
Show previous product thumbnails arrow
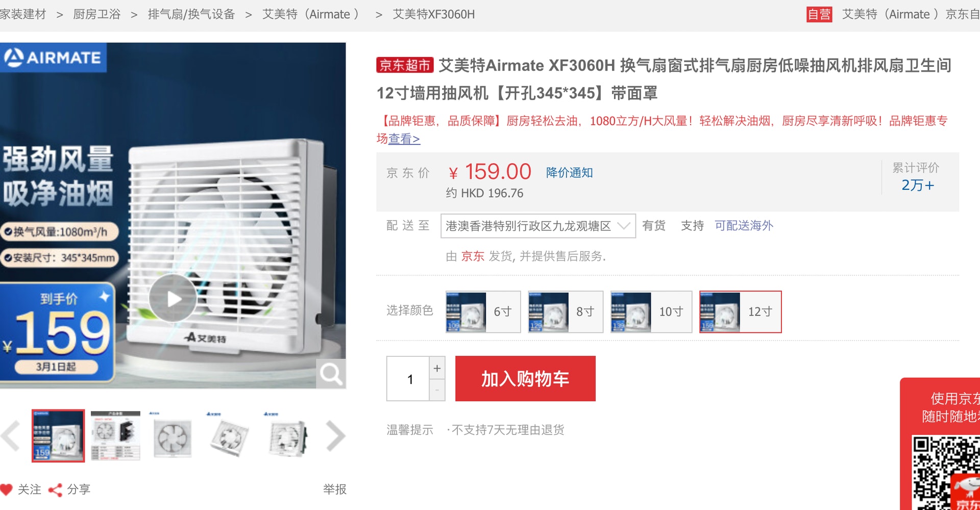(x=10, y=436)
